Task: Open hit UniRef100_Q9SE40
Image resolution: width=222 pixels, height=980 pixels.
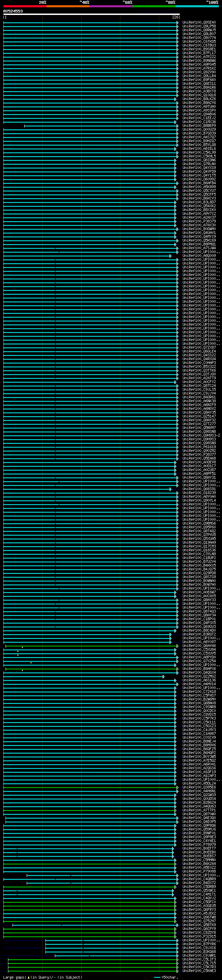Action: [x=199, y=23]
